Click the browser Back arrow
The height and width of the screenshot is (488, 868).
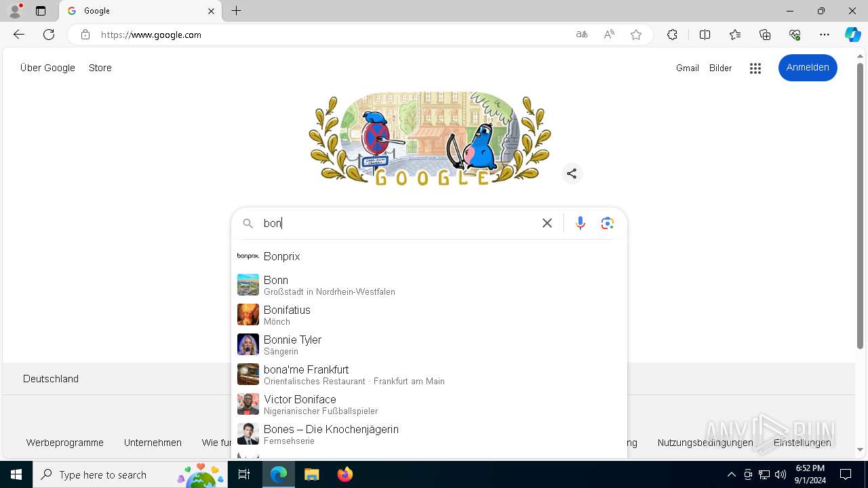(x=19, y=35)
